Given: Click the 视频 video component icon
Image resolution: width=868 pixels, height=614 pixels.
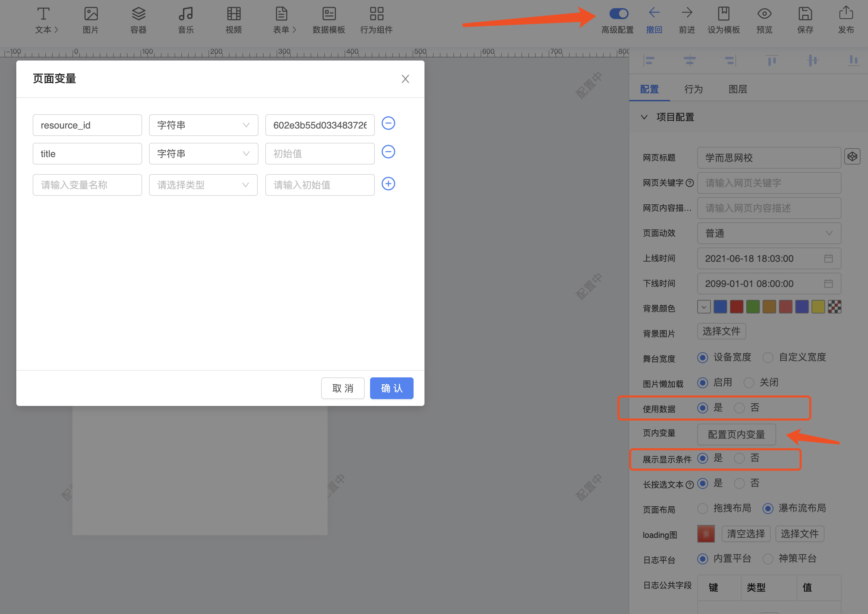Looking at the screenshot, I should 233,14.
